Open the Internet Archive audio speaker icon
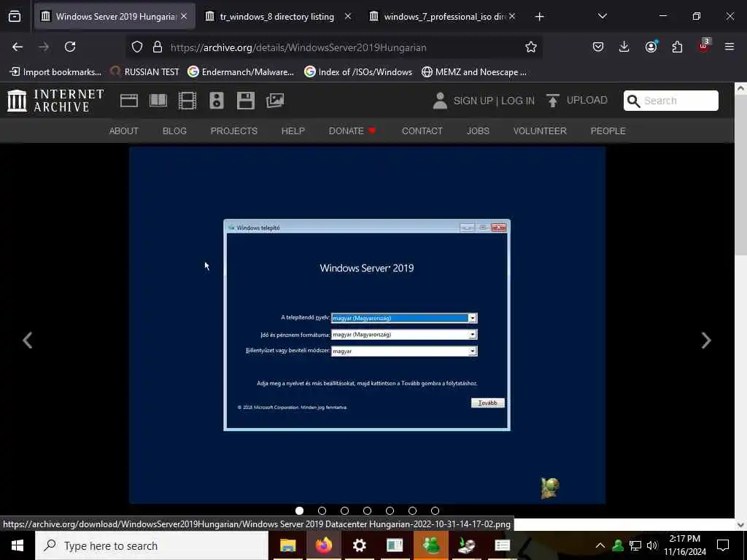The image size is (747, 560). [217, 101]
